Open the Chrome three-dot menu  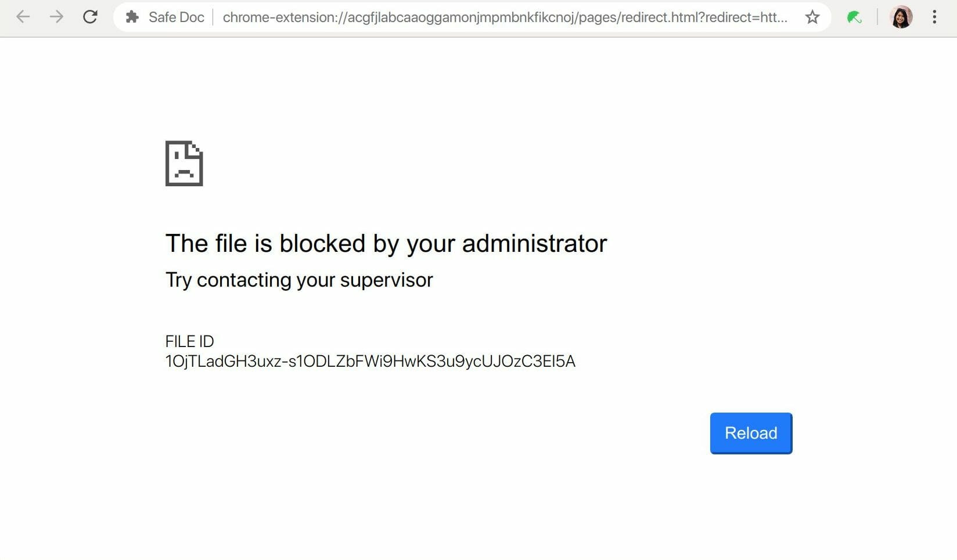click(934, 17)
